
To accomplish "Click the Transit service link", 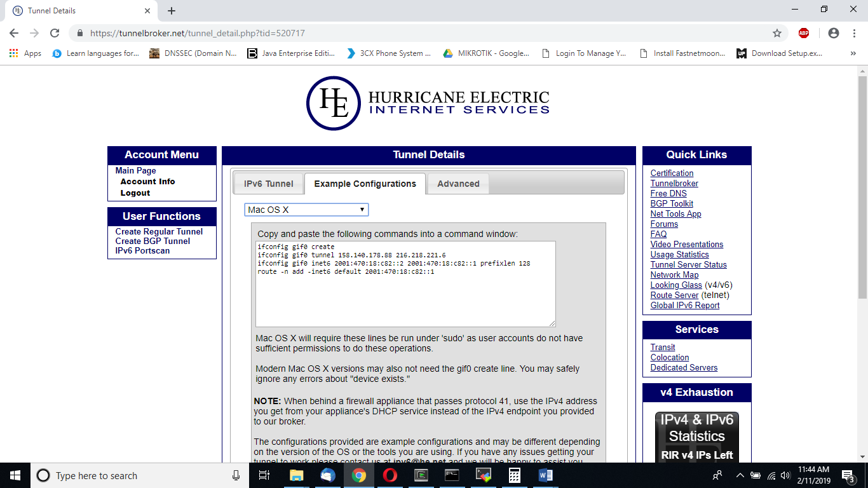I will [x=663, y=348].
